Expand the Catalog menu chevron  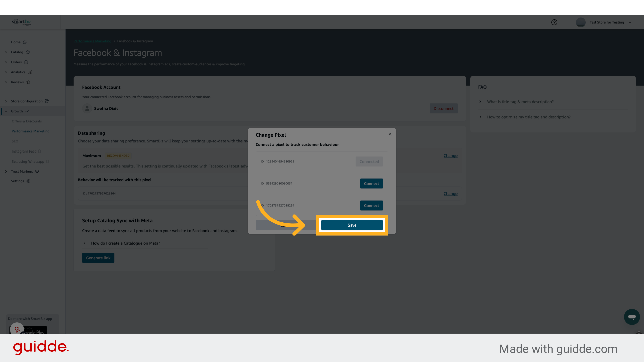(x=6, y=52)
